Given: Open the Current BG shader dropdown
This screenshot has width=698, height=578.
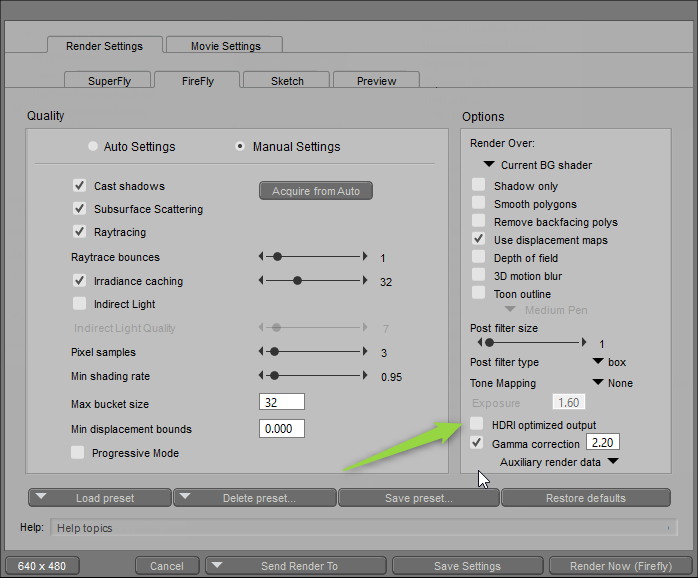Looking at the screenshot, I should pyautogui.click(x=538, y=165).
